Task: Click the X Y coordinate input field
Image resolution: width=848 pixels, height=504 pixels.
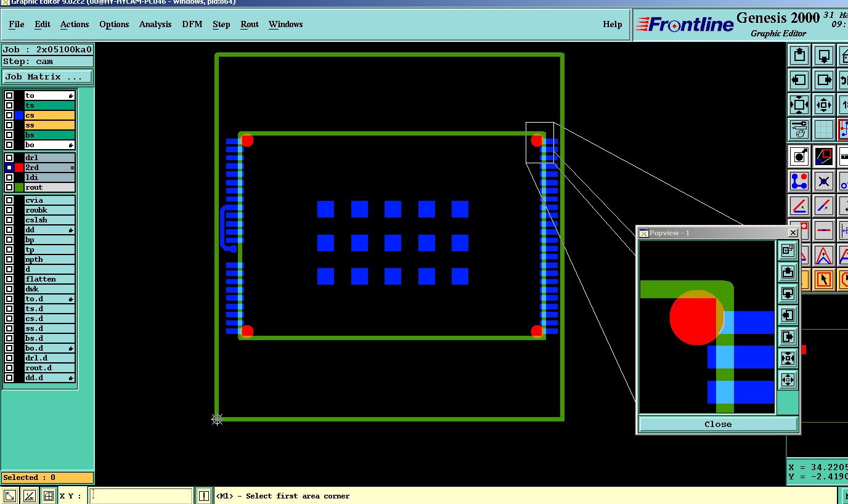Action: click(141, 495)
